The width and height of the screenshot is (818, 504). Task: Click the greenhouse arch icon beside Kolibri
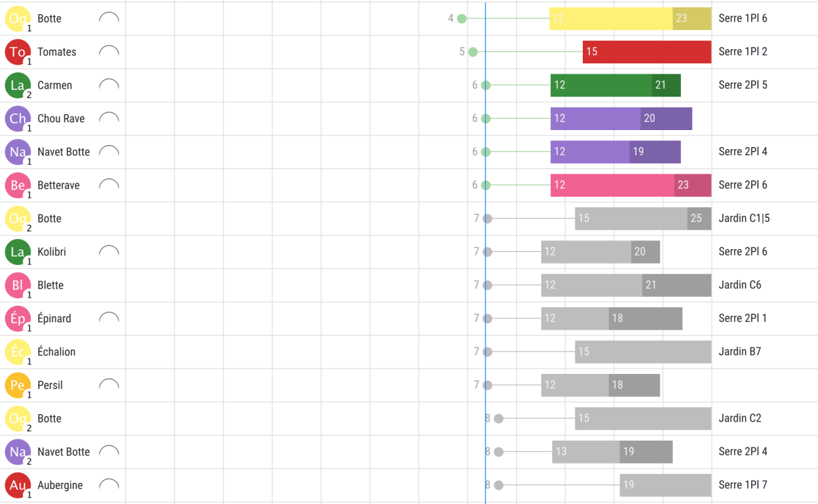click(109, 251)
